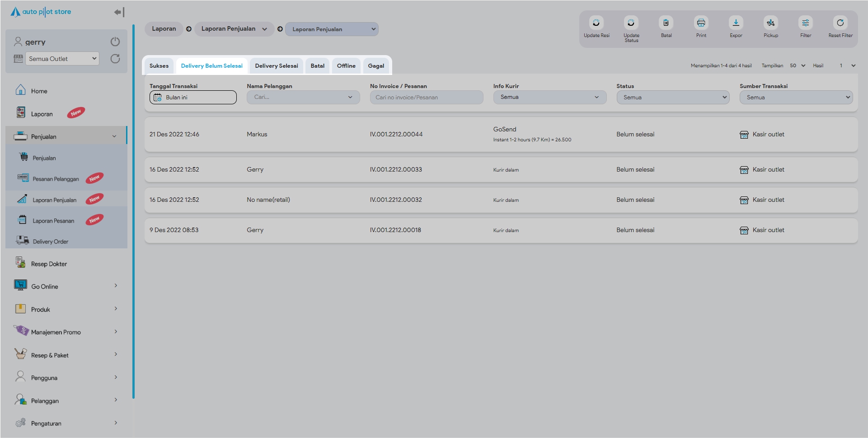Collapse the sidebar with arrow icon
The image size is (868, 438).
[x=119, y=12]
